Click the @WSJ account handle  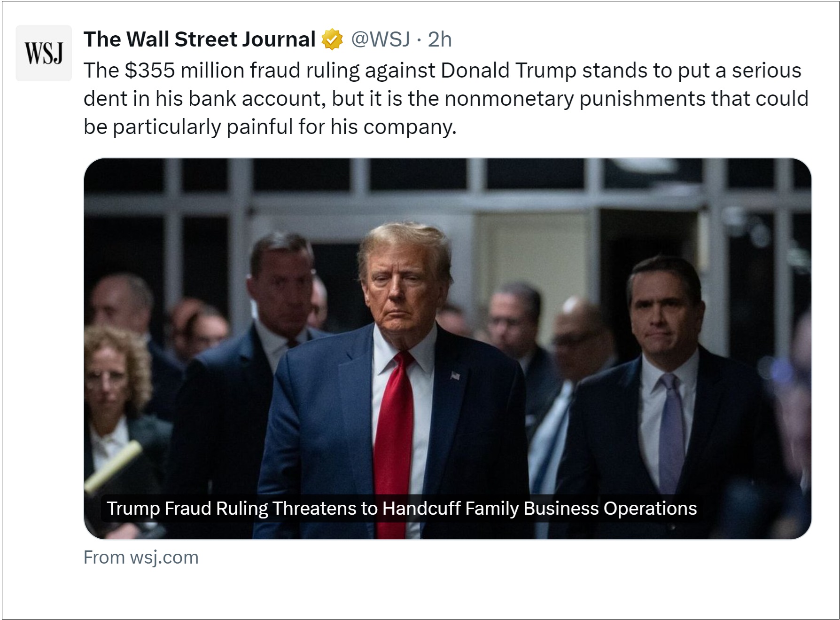coord(381,39)
